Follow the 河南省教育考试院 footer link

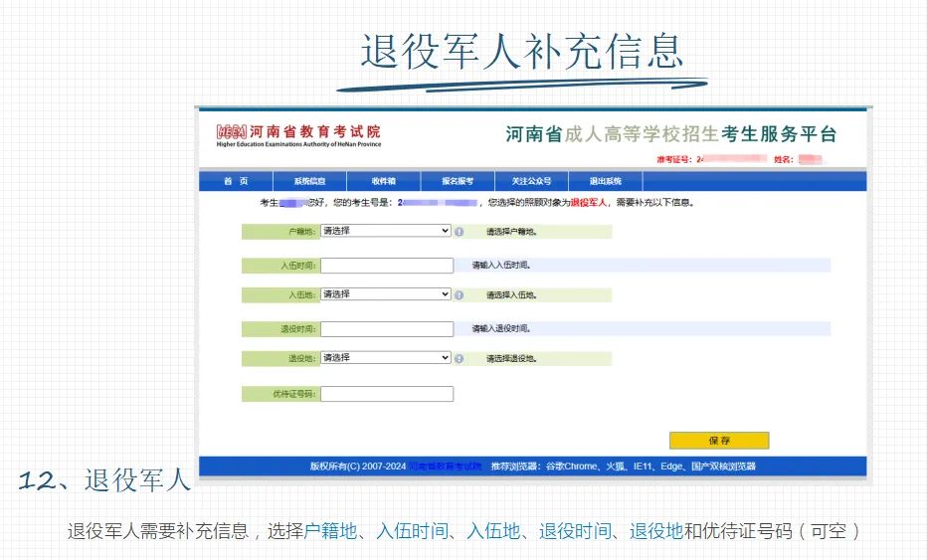point(447,467)
